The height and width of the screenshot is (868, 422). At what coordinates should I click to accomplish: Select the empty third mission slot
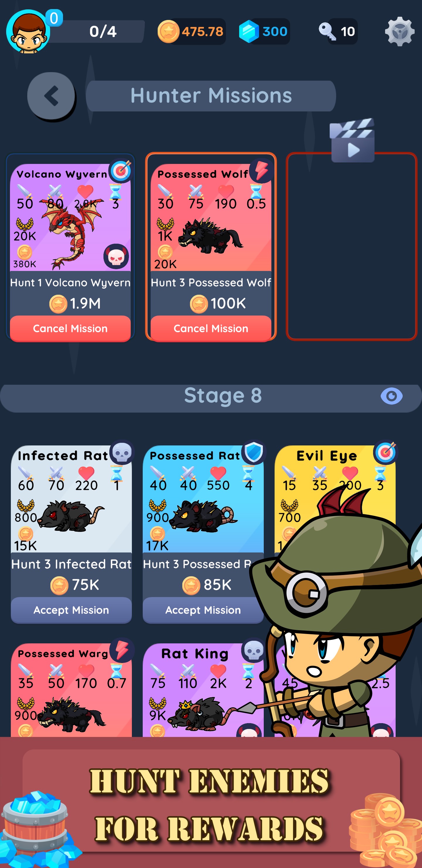[351, 246]
